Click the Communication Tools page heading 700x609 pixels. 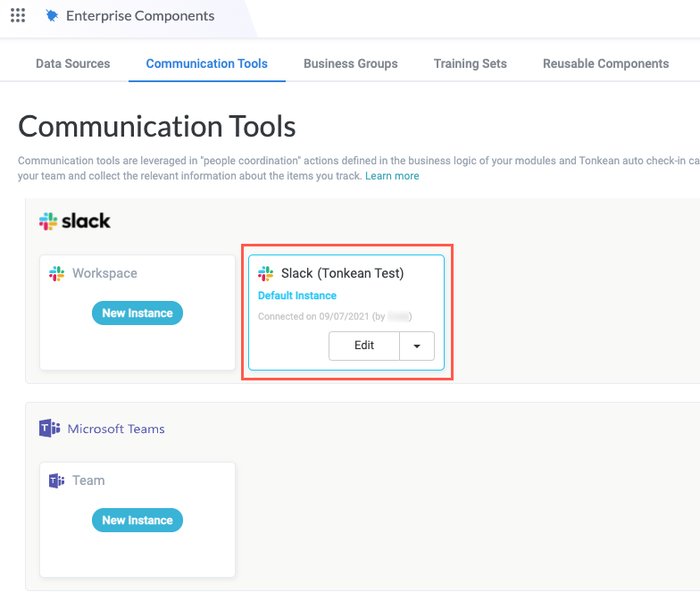pos(157,127)
